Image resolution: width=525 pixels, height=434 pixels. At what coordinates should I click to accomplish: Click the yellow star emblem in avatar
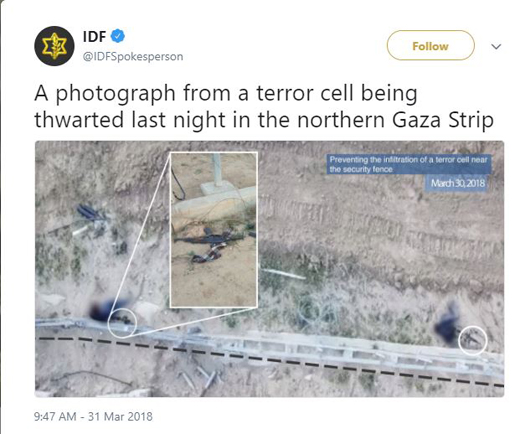(x=54, y=46)
